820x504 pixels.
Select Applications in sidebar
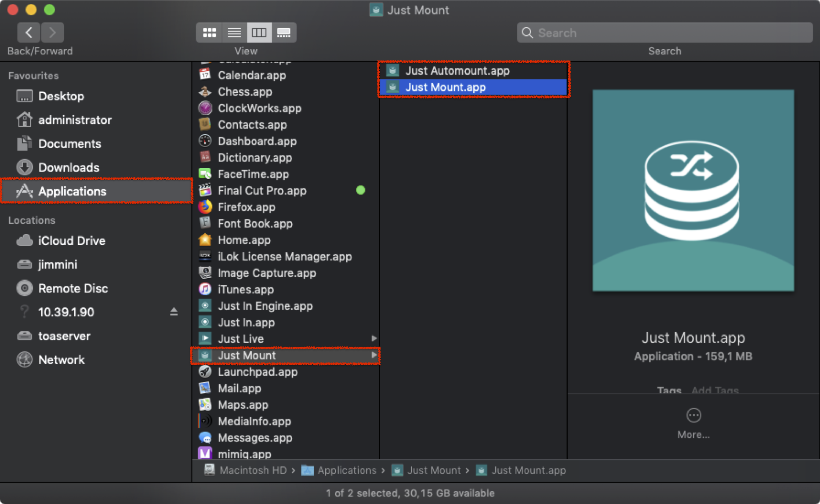pyautogui.click(x=96, y=191)
